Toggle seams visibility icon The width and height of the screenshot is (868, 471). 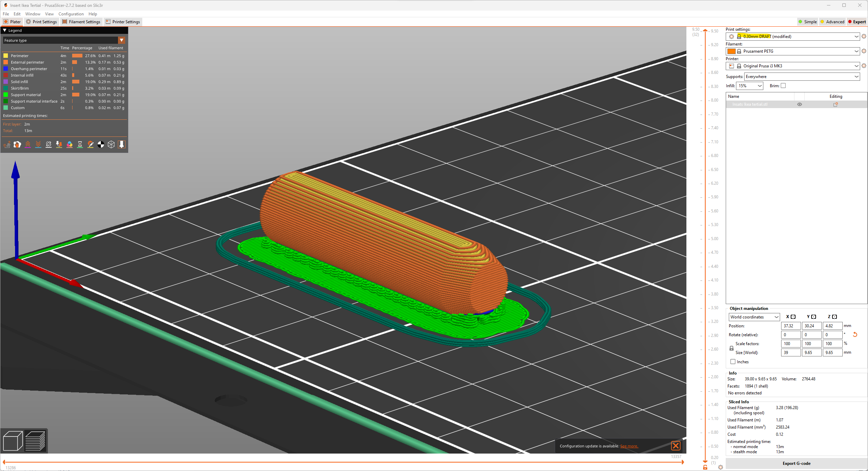tap(49, 145)
